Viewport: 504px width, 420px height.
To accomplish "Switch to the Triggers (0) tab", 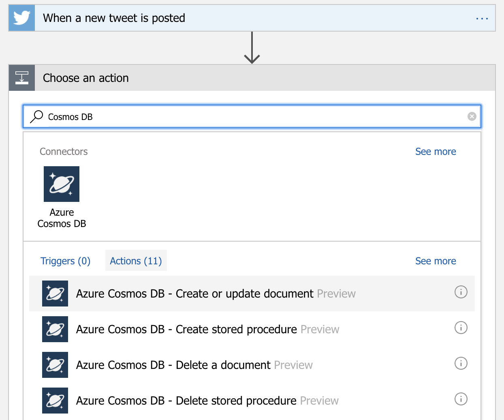I will [x=65, y=261].
